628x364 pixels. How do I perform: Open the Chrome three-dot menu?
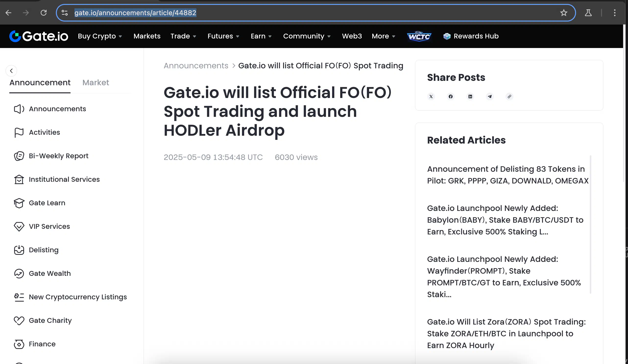coord(615,13)
